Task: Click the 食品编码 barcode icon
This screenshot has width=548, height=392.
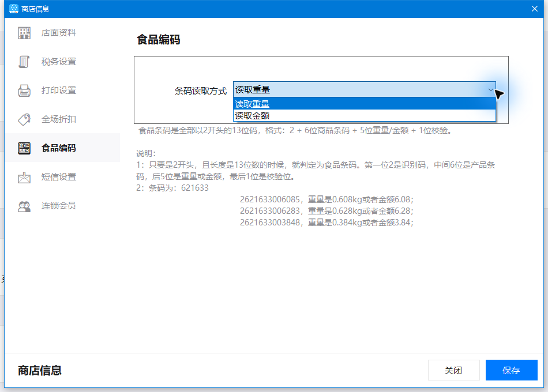Action: pyautogui.click(x=24, y=148)
